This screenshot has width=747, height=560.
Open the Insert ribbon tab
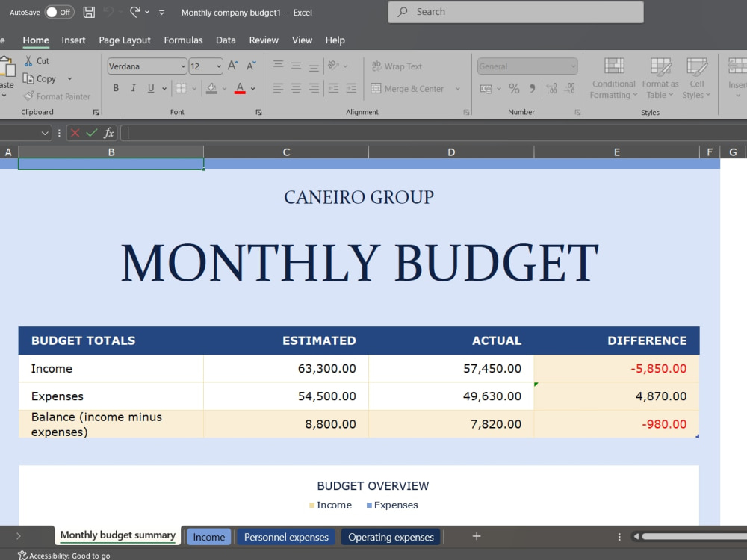pos(73,40)
